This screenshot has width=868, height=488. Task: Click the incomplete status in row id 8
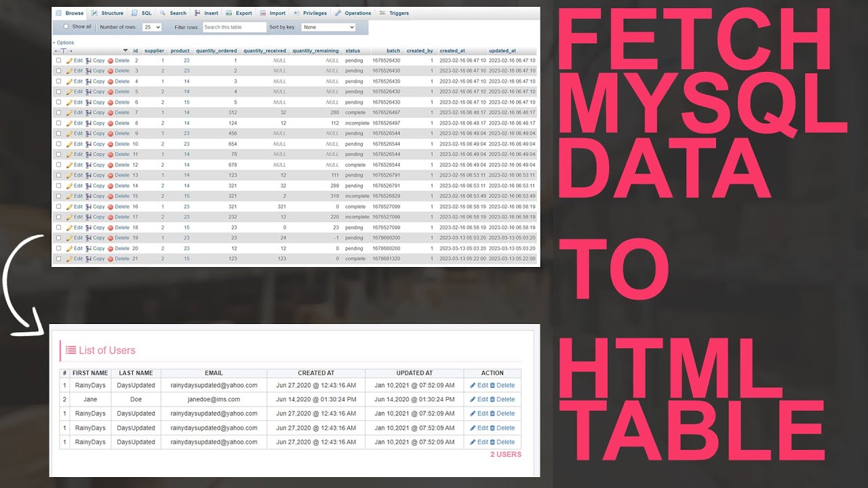coord(357,123)
